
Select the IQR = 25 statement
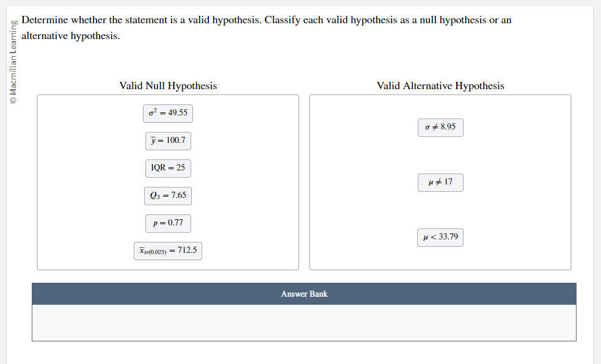point(168,168)
